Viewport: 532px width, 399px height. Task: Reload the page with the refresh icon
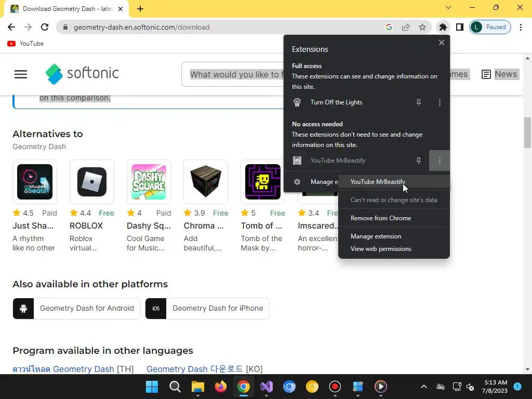click(45, 27)
